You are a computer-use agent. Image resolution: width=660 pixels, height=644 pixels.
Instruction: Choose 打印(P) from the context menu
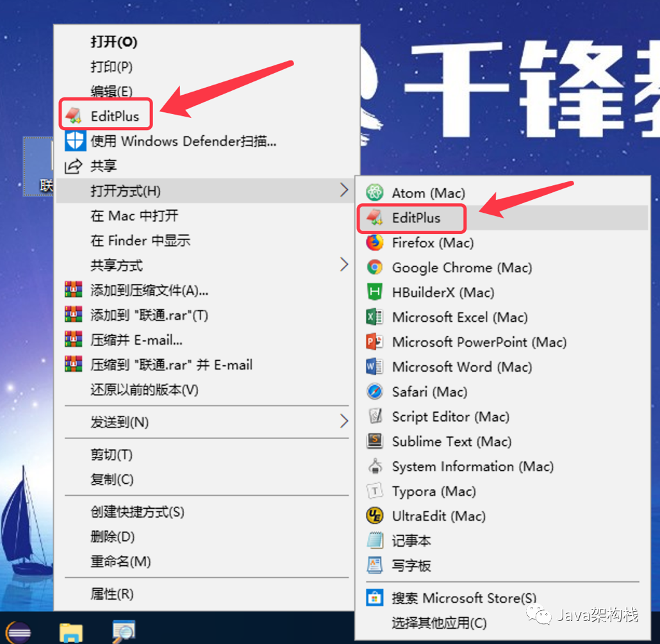pyautogui.click(x=111, y=67)
